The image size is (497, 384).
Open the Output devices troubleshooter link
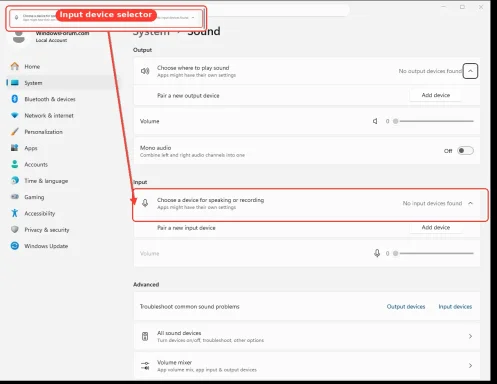406,307
